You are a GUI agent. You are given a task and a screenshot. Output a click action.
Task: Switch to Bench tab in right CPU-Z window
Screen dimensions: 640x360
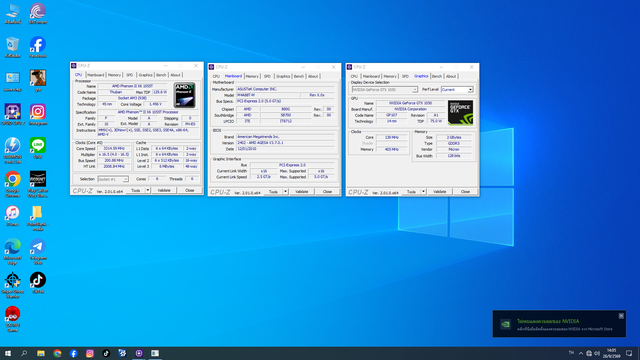[437, 76]
